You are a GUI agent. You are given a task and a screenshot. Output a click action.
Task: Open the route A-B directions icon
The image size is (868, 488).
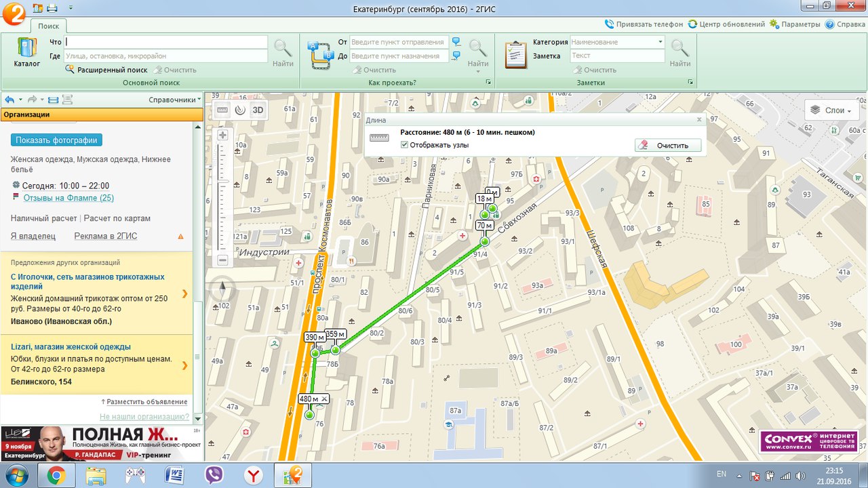319,54
